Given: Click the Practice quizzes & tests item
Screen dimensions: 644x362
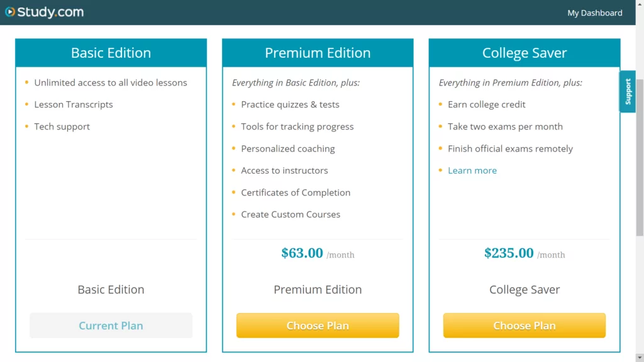Looking at the screenshot, I should click(x=290, y=104).
